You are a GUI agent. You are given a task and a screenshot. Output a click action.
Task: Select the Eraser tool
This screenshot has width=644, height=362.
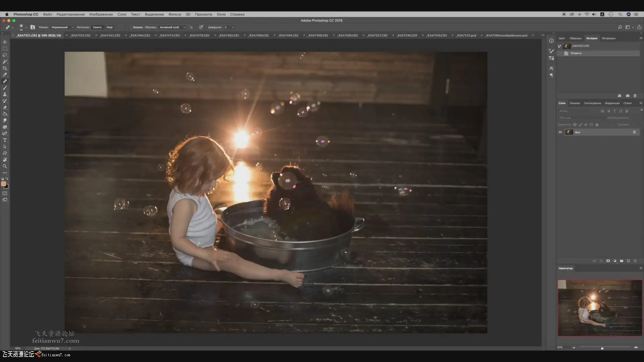point(5,107)
